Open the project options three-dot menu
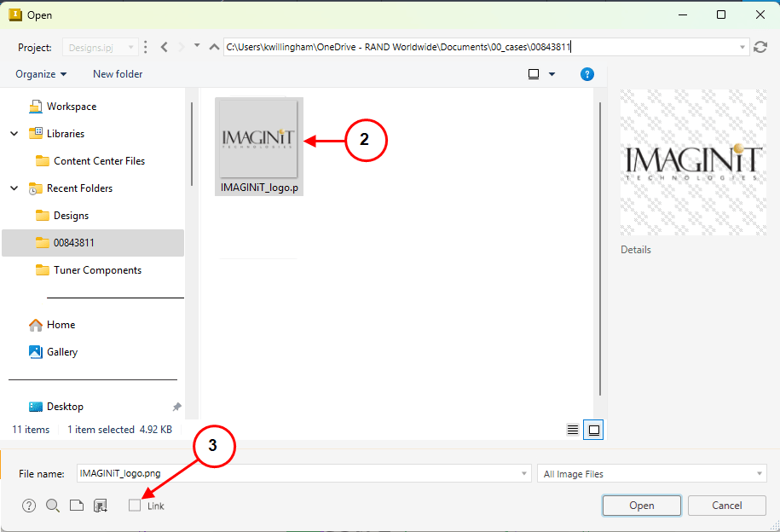Viewport: 780px width, 532px height. point(145,47)
